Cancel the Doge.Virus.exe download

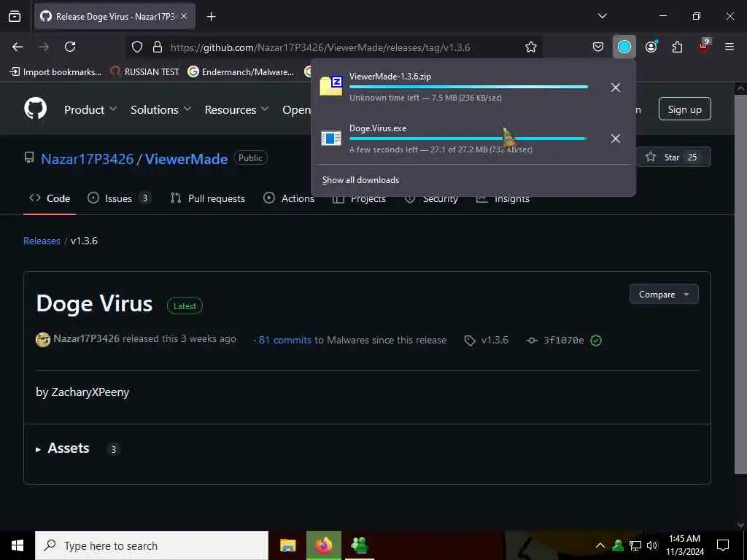pos(615,139)
